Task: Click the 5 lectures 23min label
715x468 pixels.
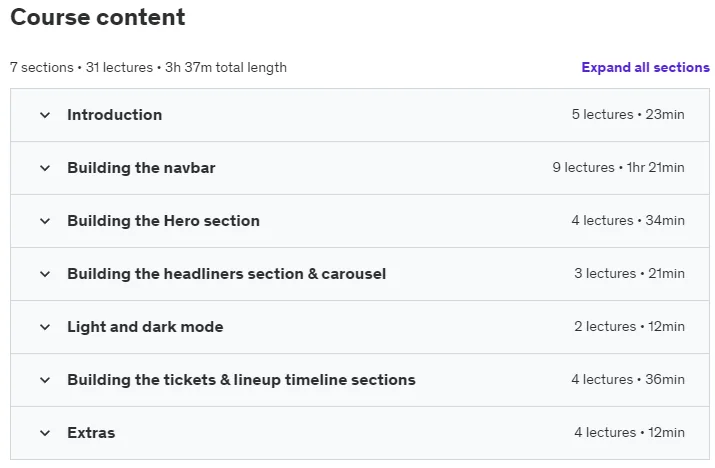Action: point(628,114)
